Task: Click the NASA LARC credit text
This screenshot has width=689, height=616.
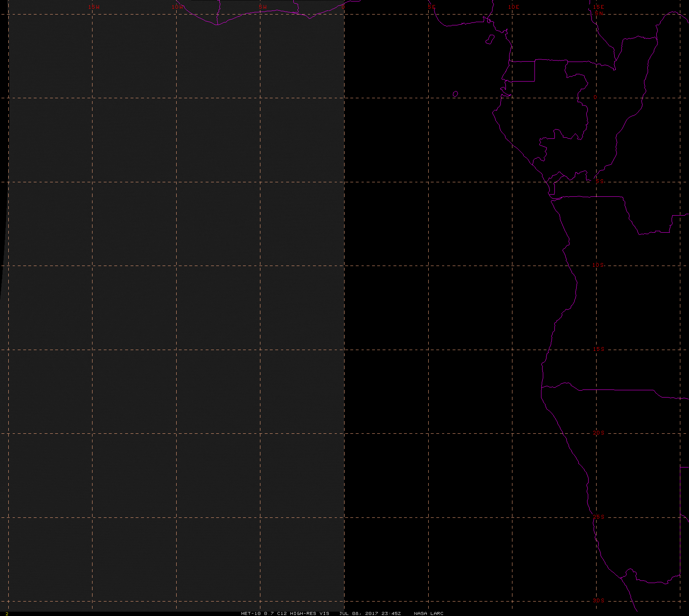Action: [429, 613]
